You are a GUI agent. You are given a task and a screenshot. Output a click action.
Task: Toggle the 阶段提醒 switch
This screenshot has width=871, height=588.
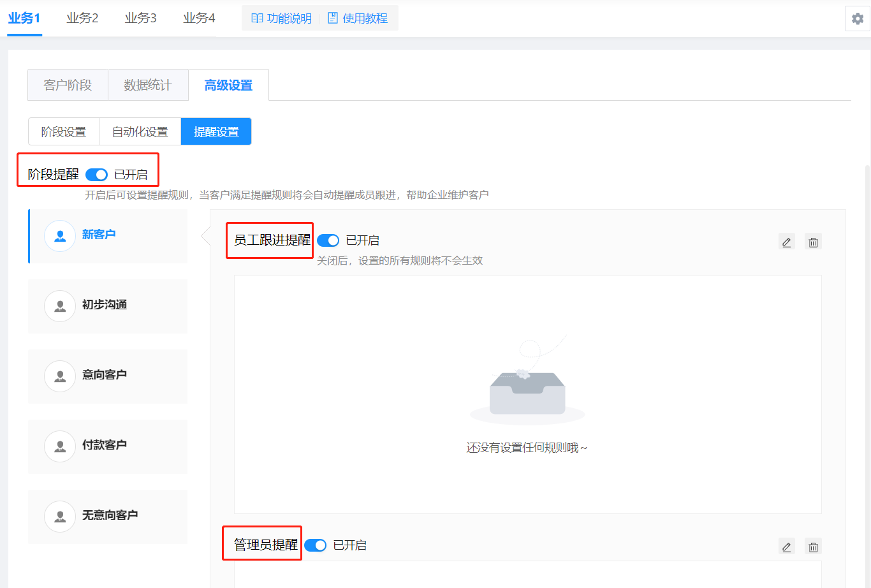(96, 175)
